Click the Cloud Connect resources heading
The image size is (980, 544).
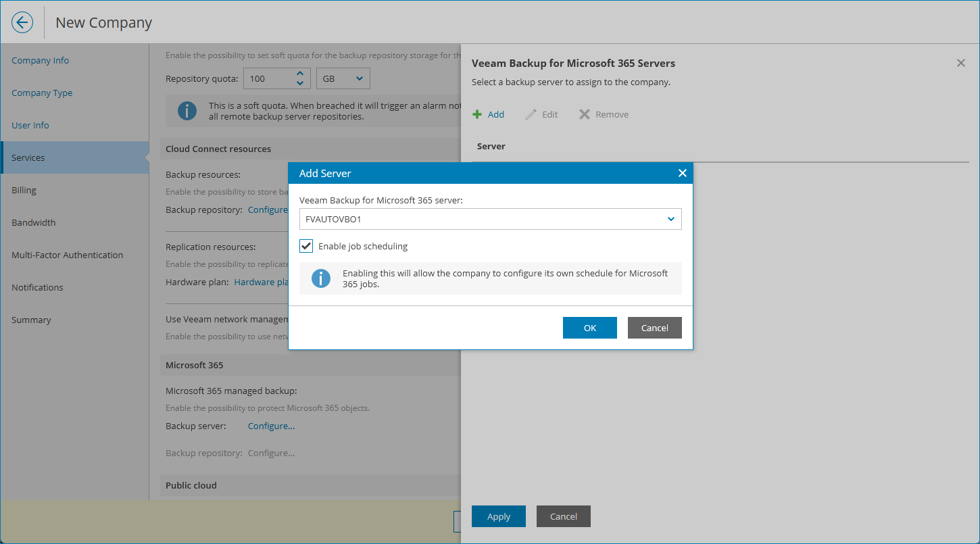[218, 149]
